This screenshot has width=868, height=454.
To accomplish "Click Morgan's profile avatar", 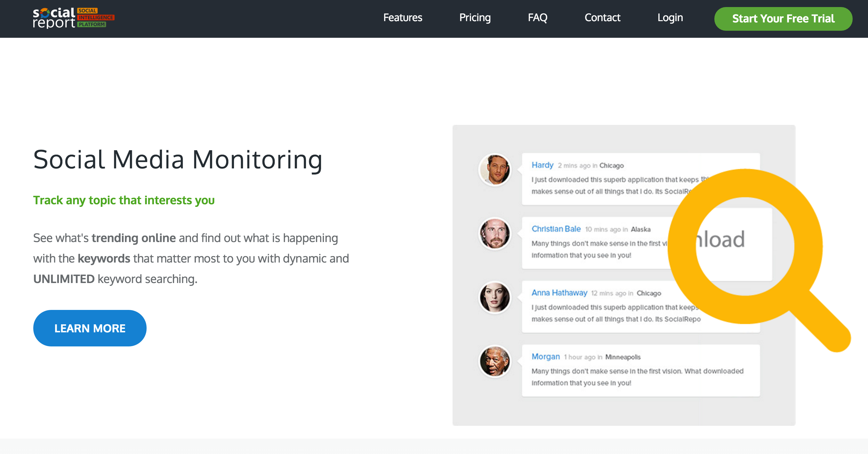I will [495, 361].
